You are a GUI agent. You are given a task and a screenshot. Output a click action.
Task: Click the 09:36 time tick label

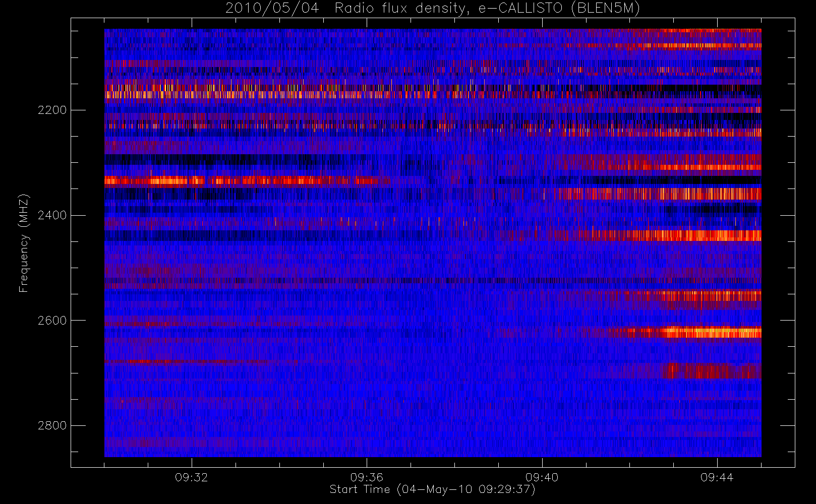(x=367, y=477)
